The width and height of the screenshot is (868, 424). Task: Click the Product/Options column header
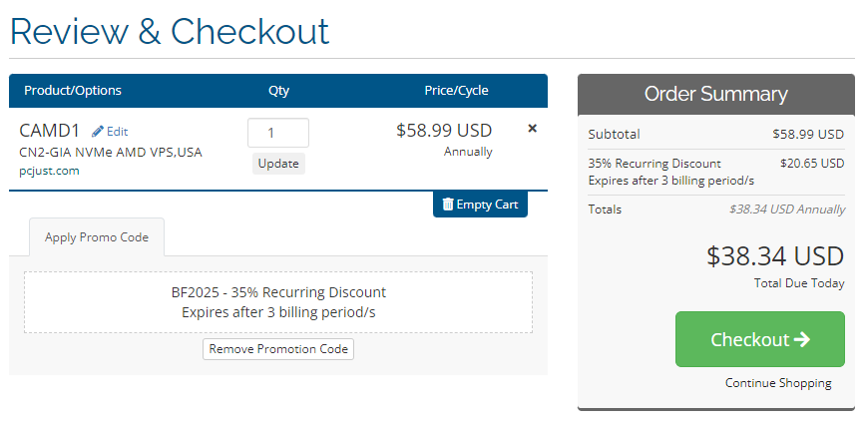tap(73, 91)
